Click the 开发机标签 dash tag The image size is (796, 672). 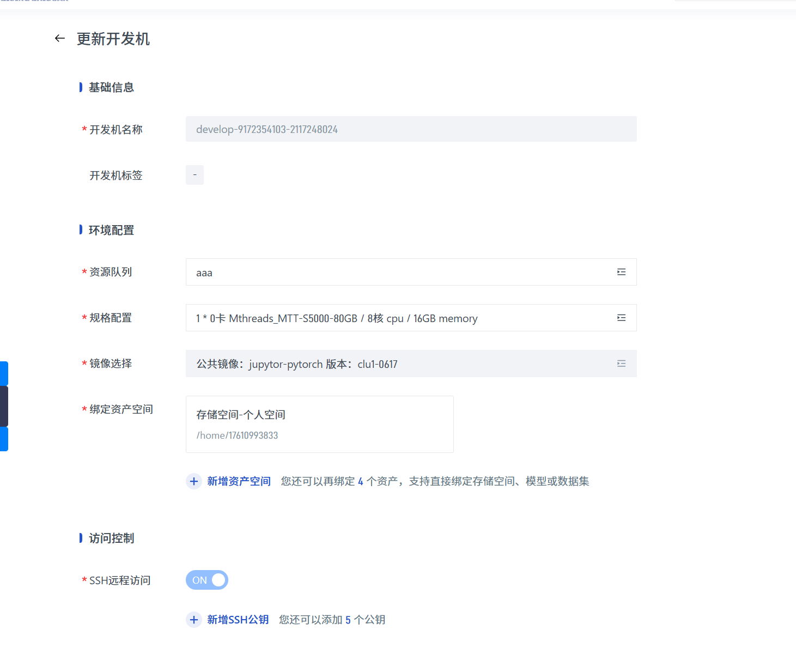195,175
